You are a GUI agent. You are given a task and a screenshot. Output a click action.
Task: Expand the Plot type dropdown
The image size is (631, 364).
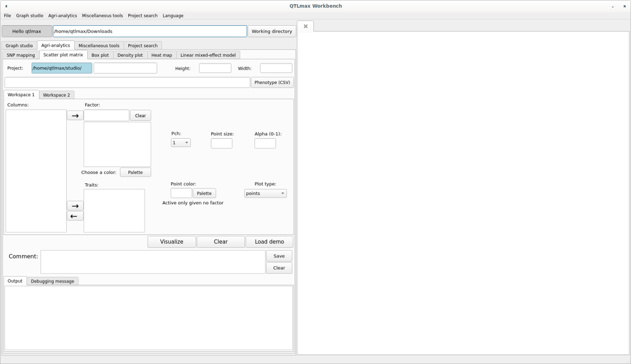(265, 193)
